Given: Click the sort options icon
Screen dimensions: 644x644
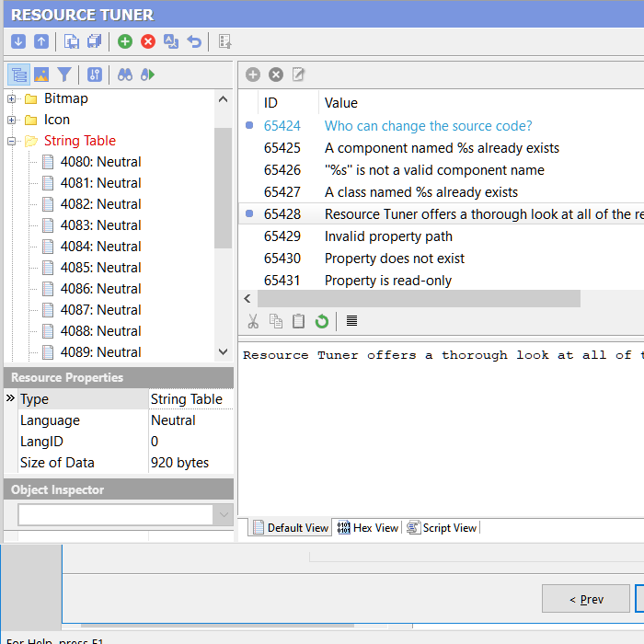Looking at the screenshot, I should (x=95, y=75).
